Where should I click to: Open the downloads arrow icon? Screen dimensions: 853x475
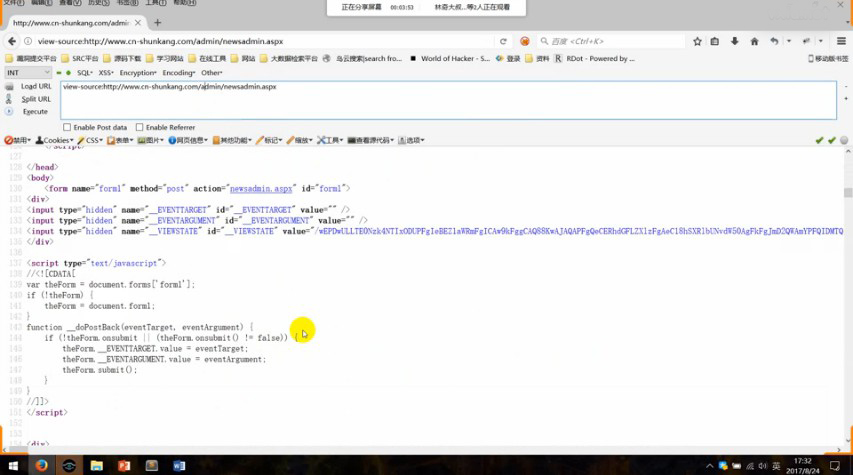[735, 41]
